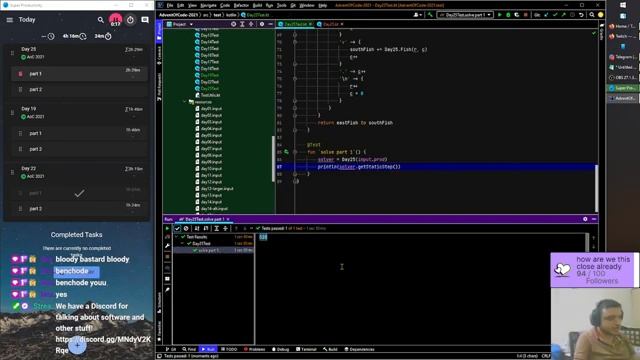Toggle Show Passed tests in Run panel
640x360 pixels.
[177, 229]
